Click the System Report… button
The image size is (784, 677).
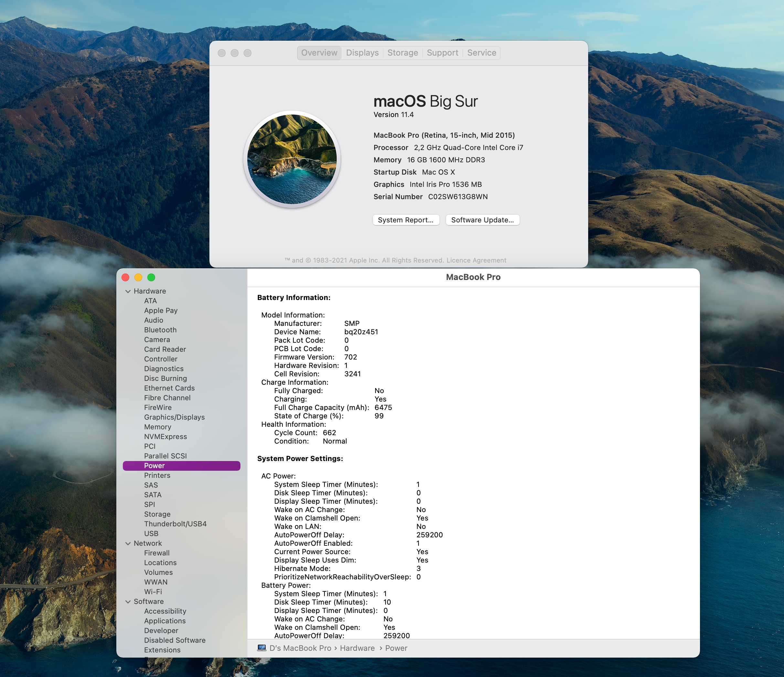click(x=406, y=220)
